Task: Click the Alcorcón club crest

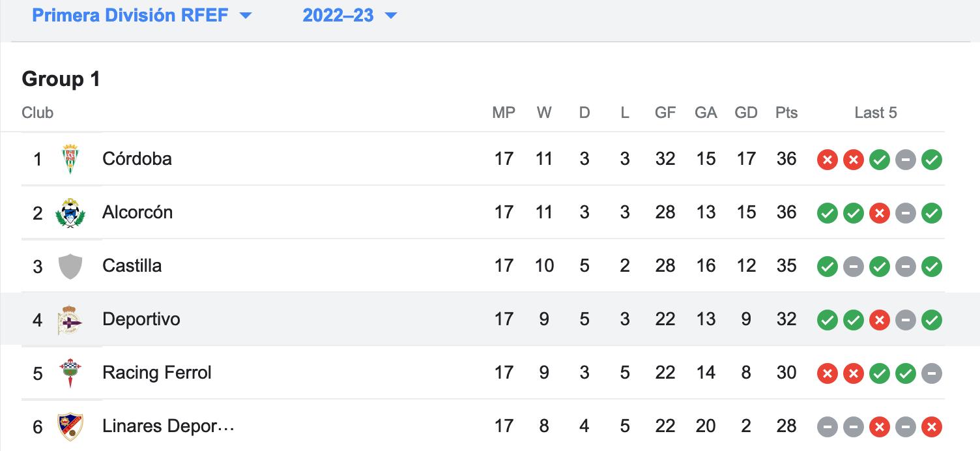Action: point(70,212)
